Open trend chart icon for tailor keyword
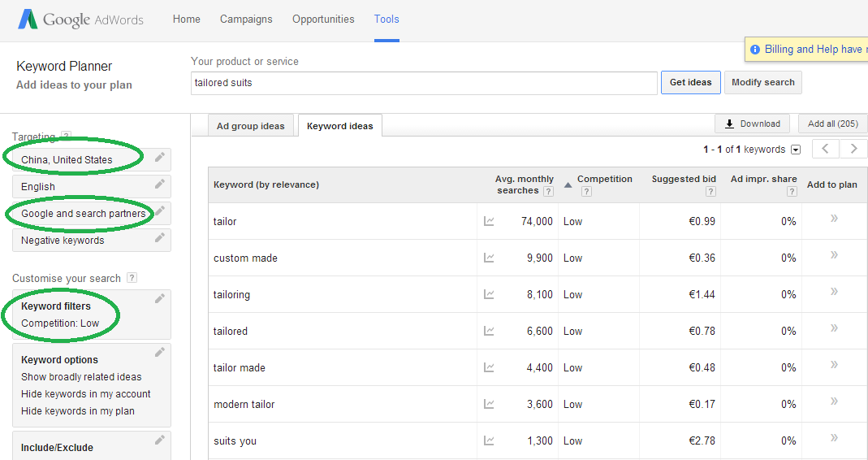 [489, 221]
